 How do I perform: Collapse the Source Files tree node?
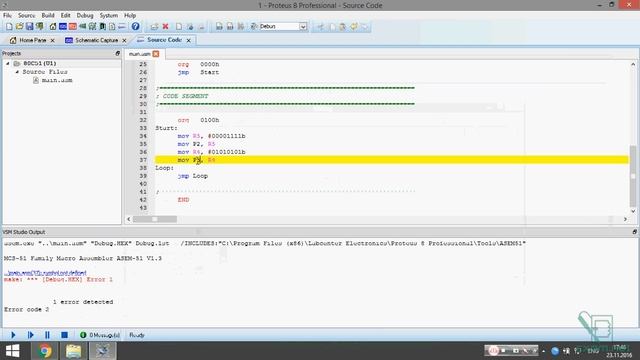[x=18, y=72]
